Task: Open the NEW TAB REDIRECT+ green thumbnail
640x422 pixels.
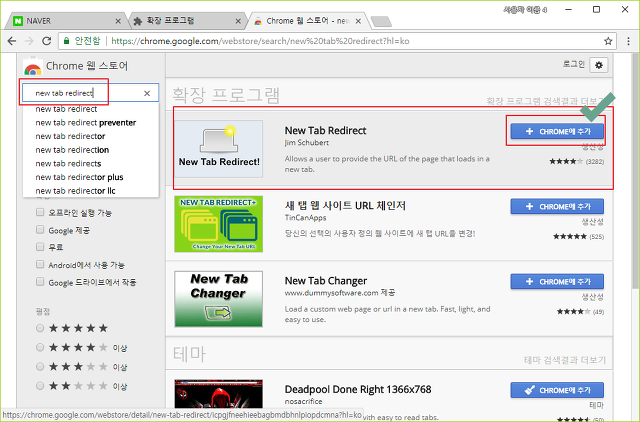Action: [219, 224]
